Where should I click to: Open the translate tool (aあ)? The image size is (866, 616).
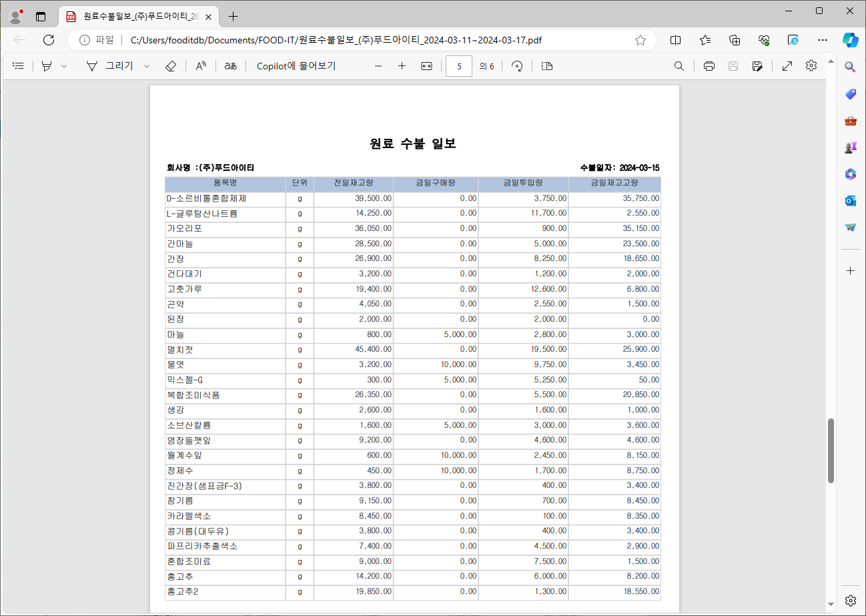click(x=230, y=66)
